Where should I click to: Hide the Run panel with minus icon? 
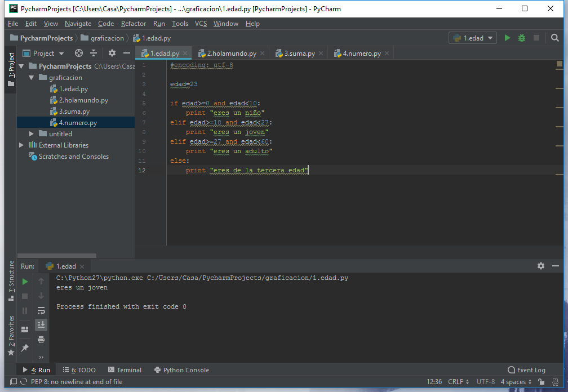pyautogui.click(x=556, y=266)
